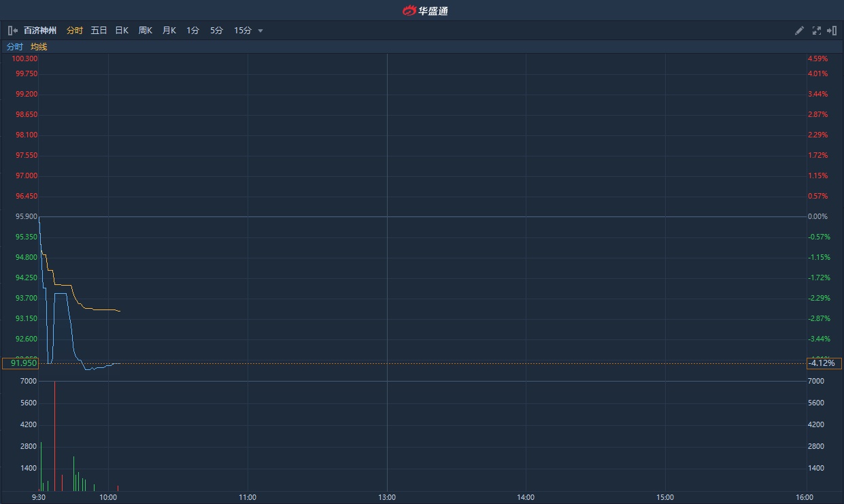Switch to the 分时 intraday tab
The height and width of the screenshot is (504, 844).
pyautogui.click(x=75, y=31)
